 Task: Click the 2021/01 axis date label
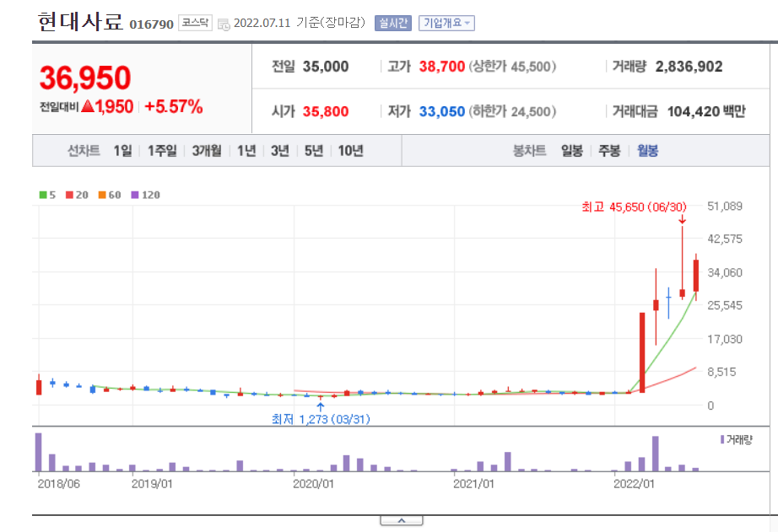click(474, 484)
